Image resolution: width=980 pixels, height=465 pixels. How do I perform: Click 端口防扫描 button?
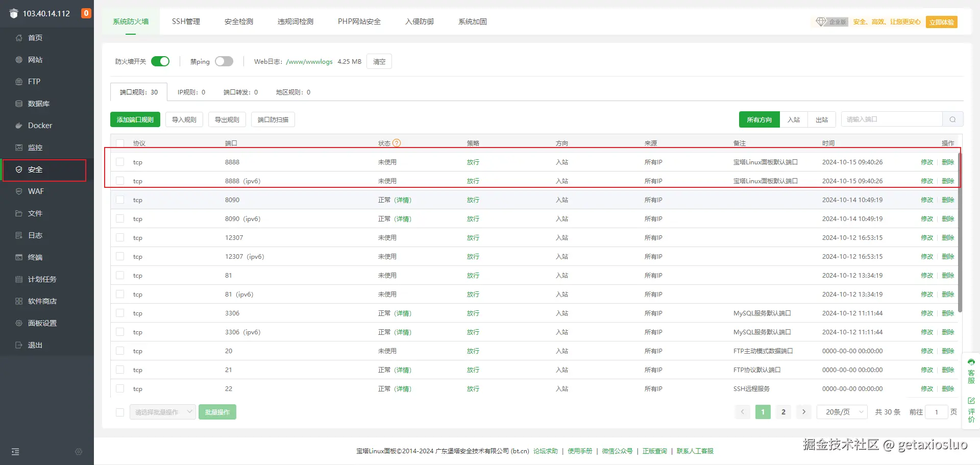pyautogui.click(x=273, y=119)
